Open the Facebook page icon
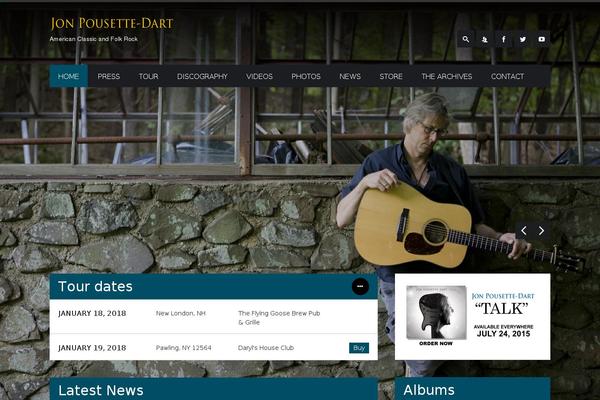 504,39
